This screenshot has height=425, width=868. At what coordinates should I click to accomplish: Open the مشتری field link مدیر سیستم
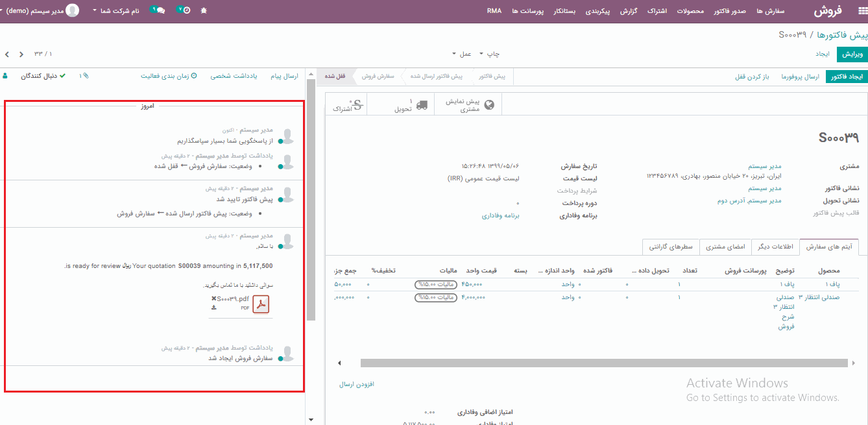pos(765,167)
